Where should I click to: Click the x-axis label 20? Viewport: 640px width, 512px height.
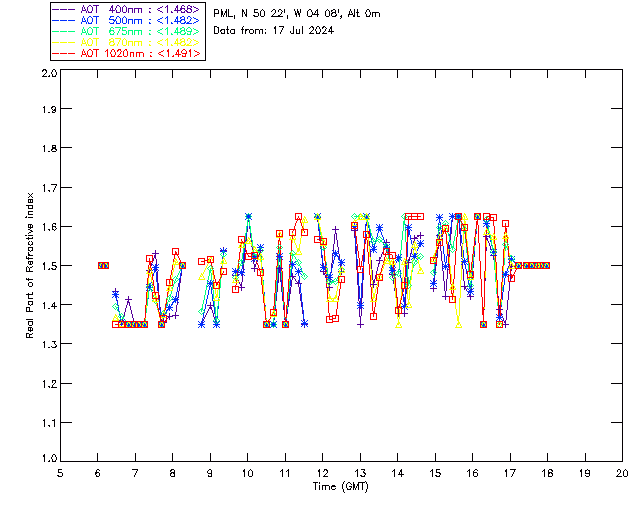click(x=622, y=473)
